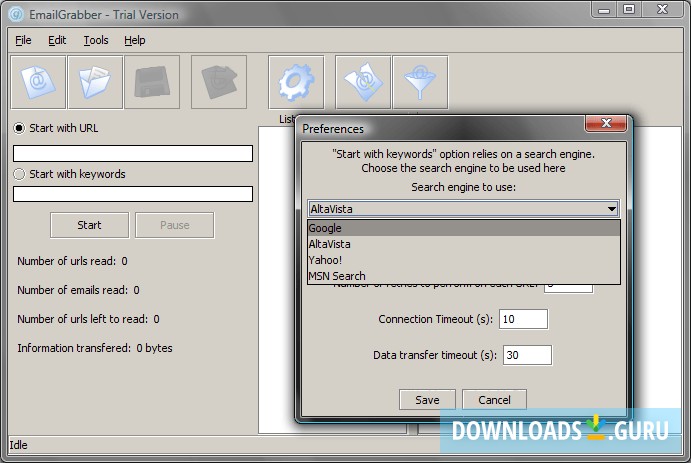Select the Start with keywords radio button
This screenshot has width=691, height=463.
point(19,174)
